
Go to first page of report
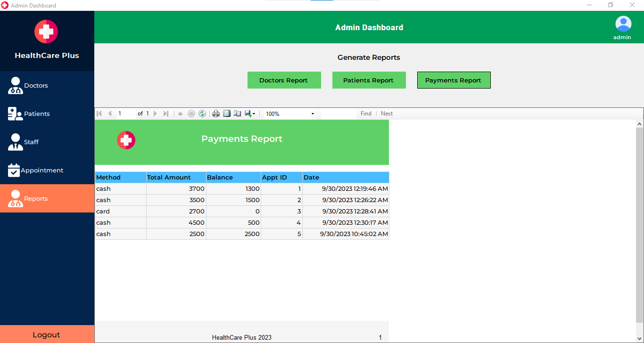tap(99, 114)
